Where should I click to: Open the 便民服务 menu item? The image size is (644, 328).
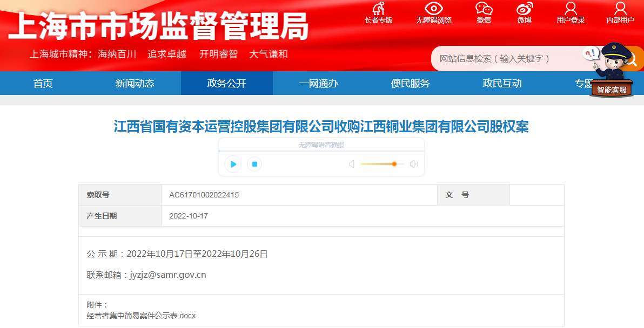coord(410,83)
